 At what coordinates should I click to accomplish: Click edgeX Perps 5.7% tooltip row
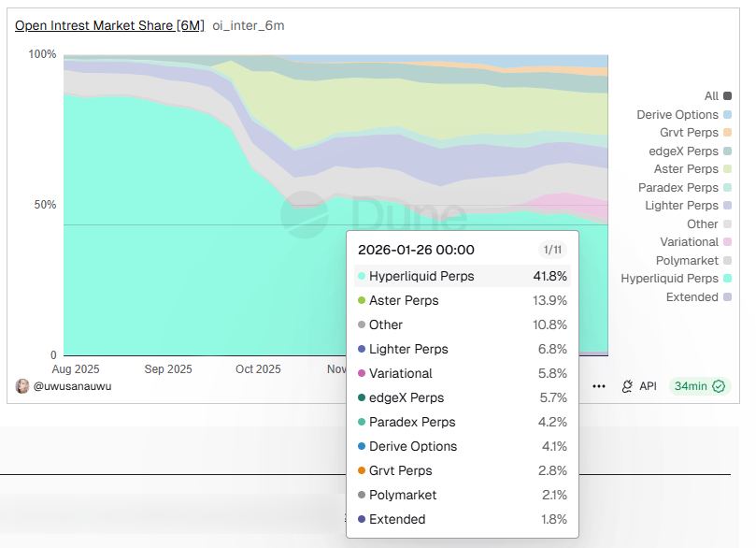tap(463, 397)
